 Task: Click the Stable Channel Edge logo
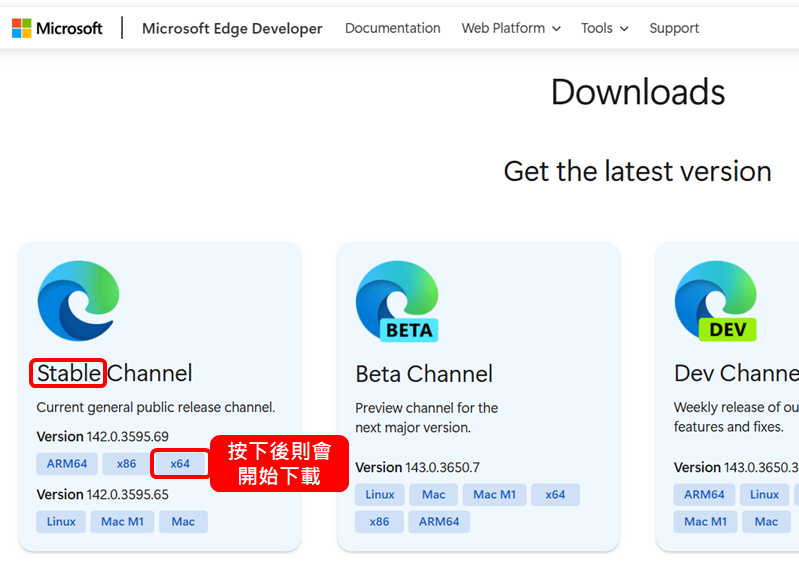pos(78,301)
